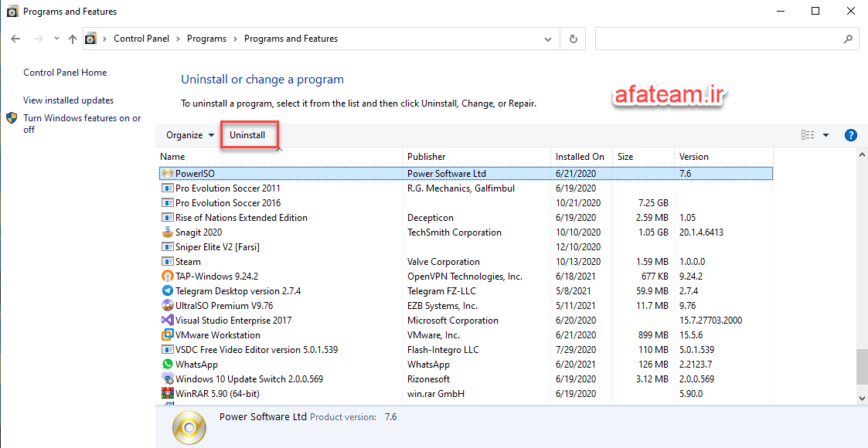Click the WhatsApp program icon
The image size is (868, 448).
coord(167,364)
